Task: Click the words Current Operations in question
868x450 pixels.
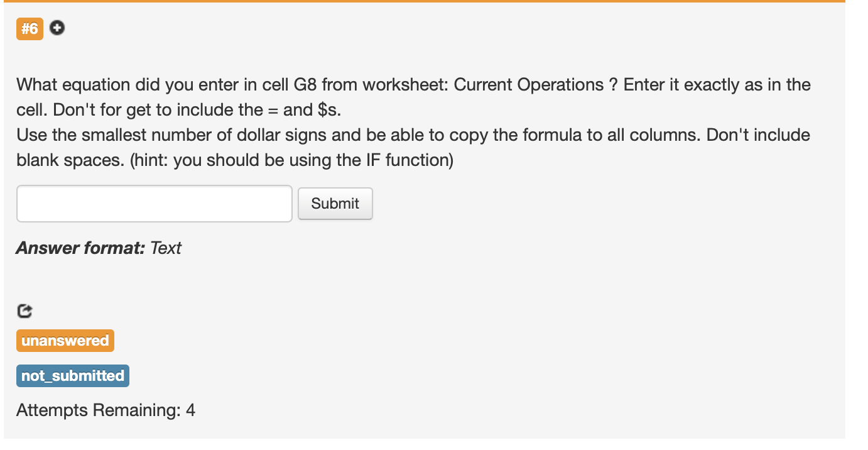Action: click(x=528, y=85)
